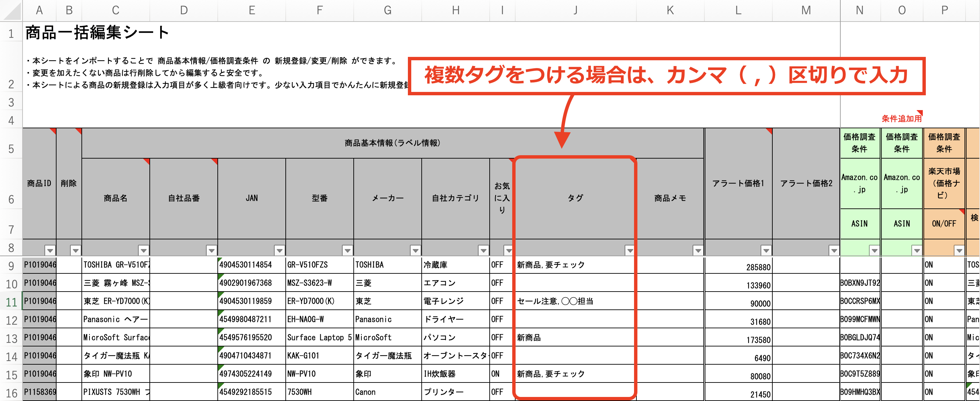Viewport: 980px width, 401px height.
Task: Click JAN cell 4904530114854
Action: [x=246, y=265]
